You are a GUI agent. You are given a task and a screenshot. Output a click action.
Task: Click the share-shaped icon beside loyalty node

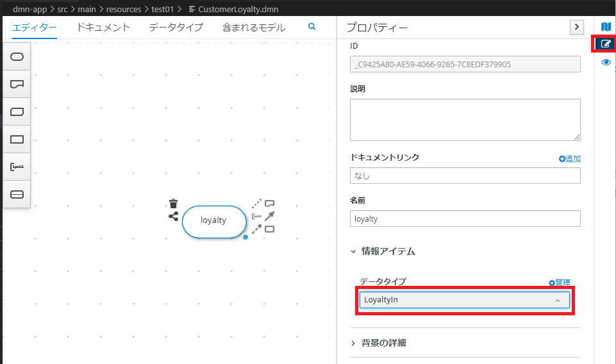(173, 217)
